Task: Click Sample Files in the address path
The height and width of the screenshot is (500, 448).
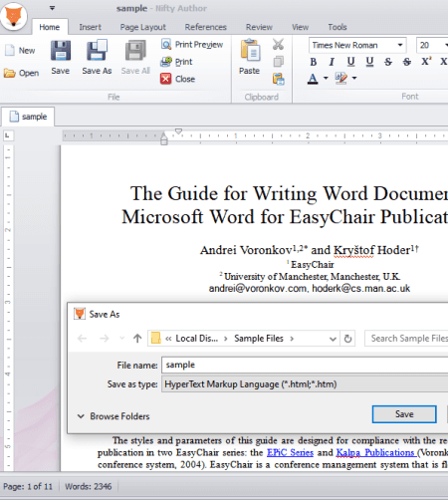Action: tap(259, 339)
